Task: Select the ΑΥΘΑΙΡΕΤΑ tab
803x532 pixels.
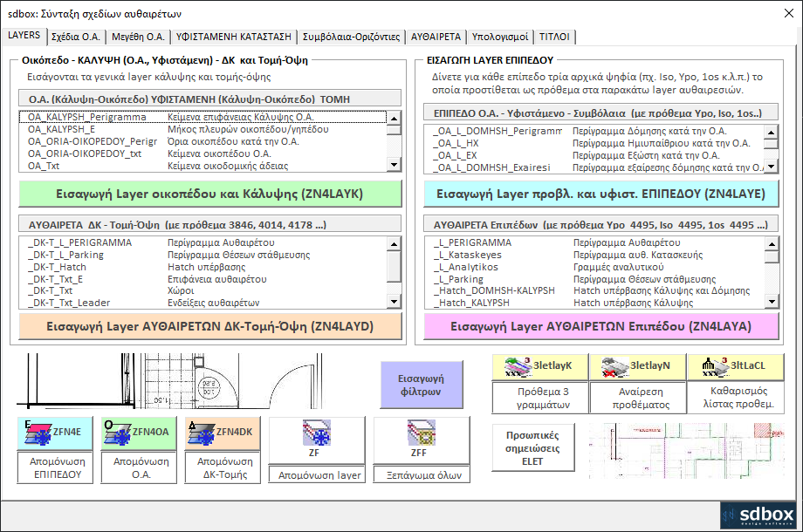Action: pos(436,37)
